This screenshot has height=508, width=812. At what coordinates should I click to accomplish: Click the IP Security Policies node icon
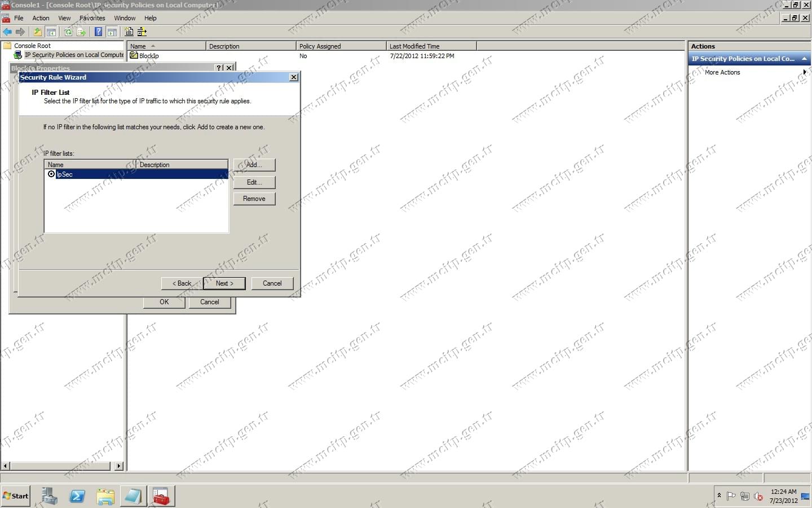18,55
